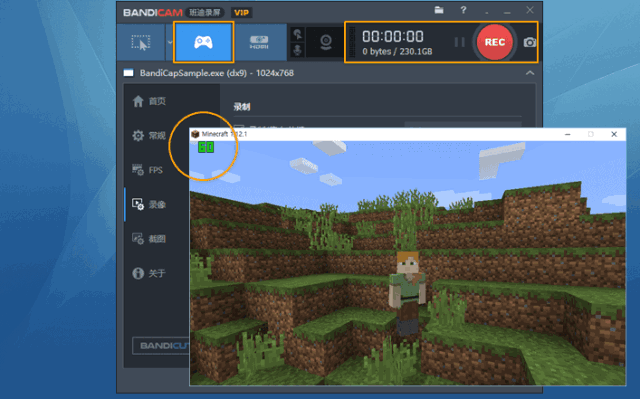Click the BANDICUT button at bottom
The height and width of the screenshot is (399, 640).
click(x=161, y=346)
